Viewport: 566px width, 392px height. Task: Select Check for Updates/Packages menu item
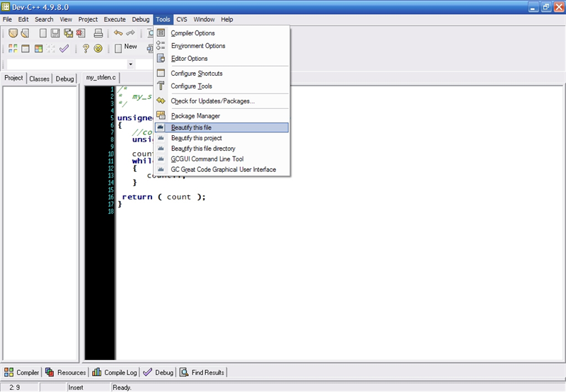pos(212,101)
